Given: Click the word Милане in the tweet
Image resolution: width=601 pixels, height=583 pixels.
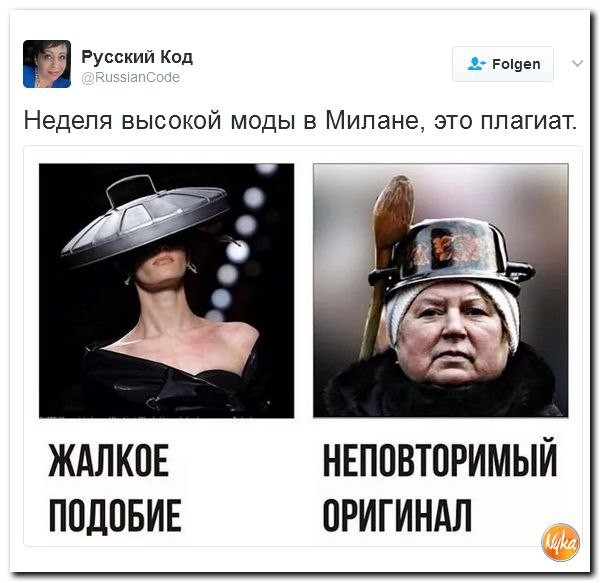Looking at the screenshot, I should (x=375, y=120).
